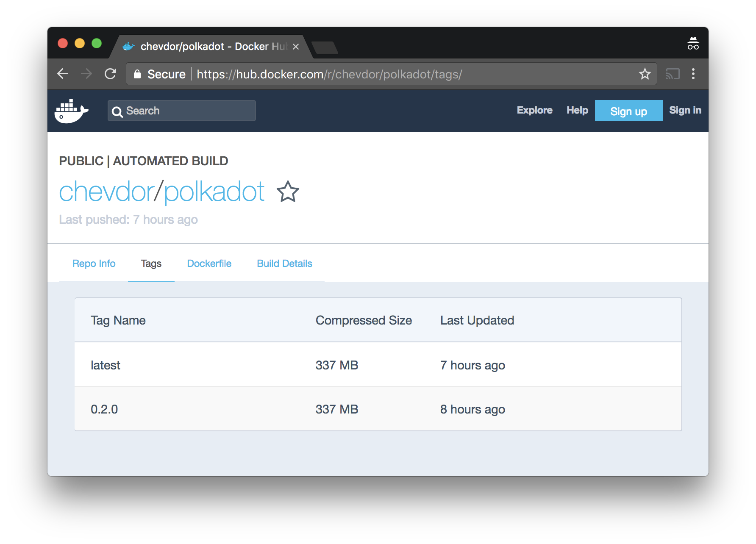
Task: Click 'Compressed Size' column header
Action: (364, 320)
